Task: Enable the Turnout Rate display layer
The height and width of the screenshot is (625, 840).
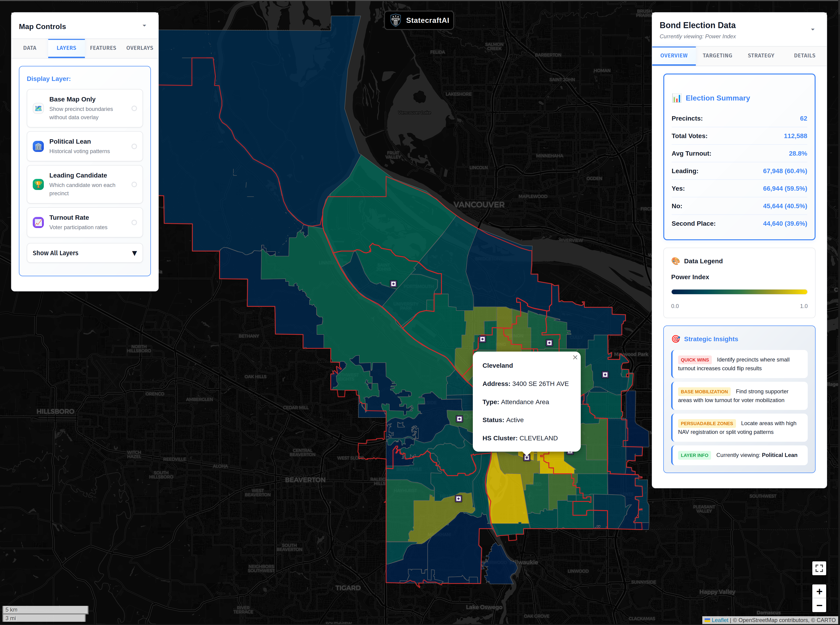Action: coord(134,222)
